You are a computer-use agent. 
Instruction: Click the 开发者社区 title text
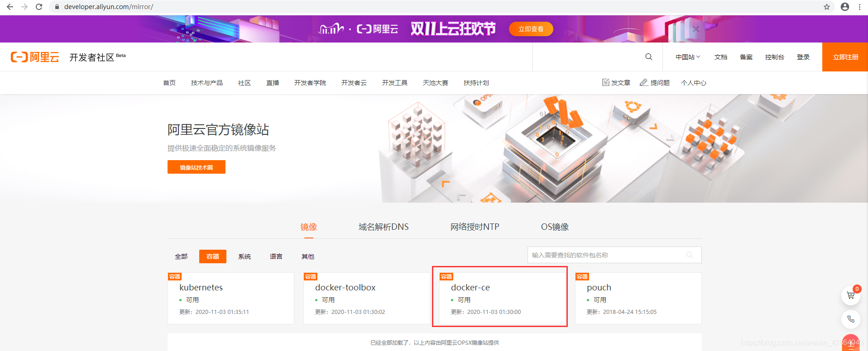[92, 57]
